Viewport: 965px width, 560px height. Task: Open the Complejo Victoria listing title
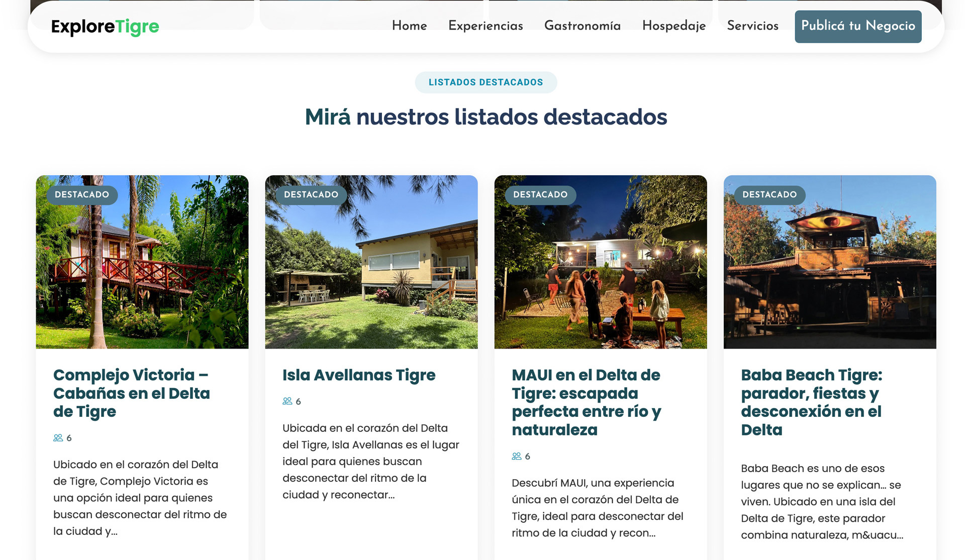132,393
